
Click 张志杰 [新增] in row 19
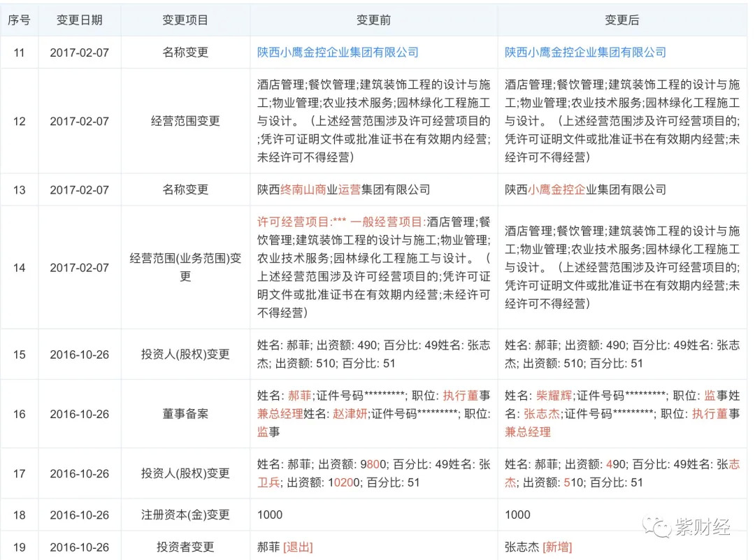tap(538, 547)
